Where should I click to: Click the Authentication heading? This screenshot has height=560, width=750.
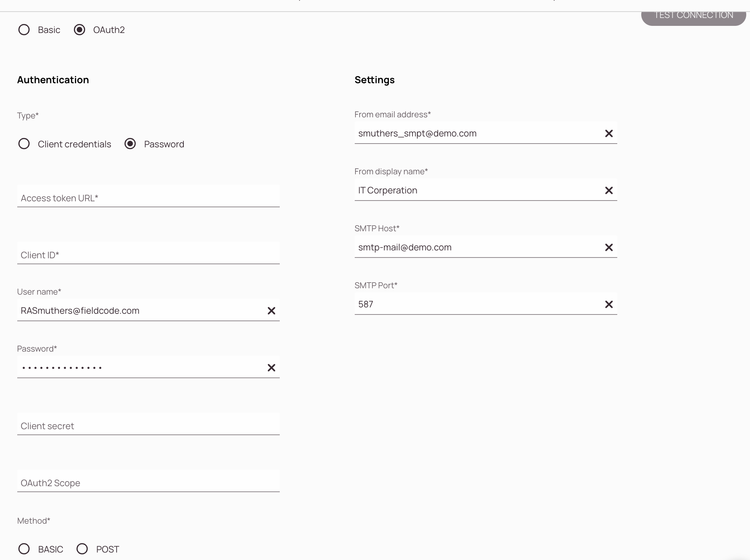click(53, 80)
